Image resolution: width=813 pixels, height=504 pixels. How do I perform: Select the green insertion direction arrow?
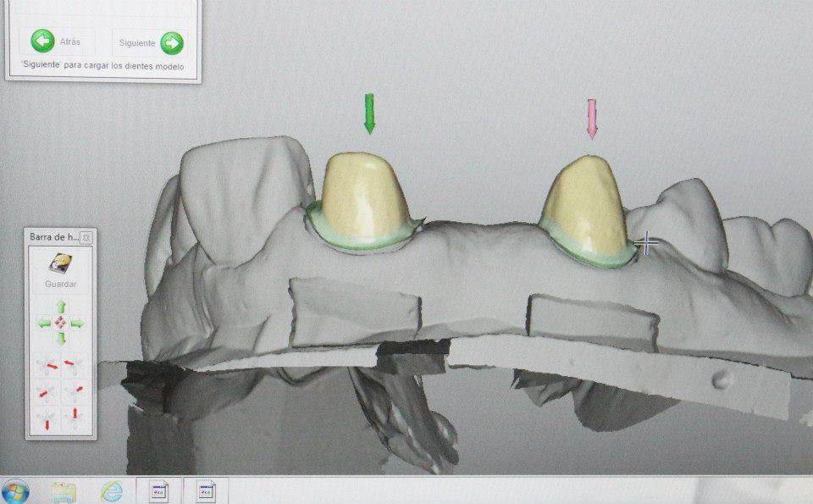coord(369,114)
